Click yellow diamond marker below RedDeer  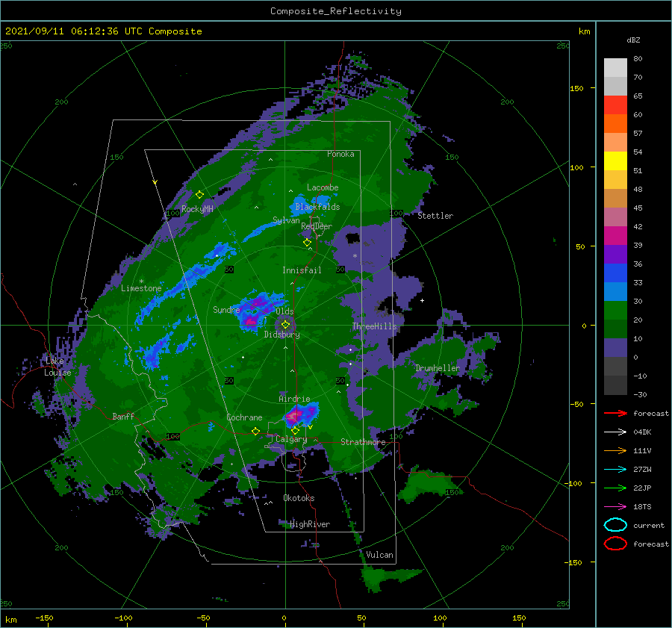(307, 243)
